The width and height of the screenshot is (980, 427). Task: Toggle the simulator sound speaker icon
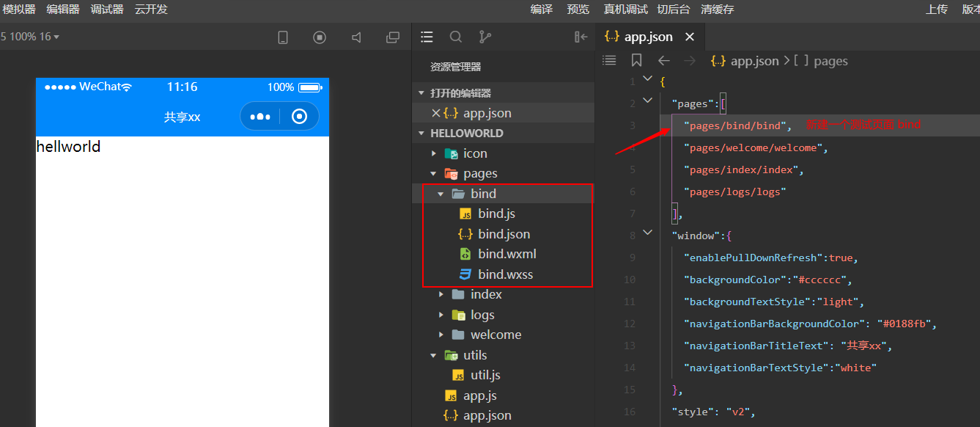coord(356,37)
